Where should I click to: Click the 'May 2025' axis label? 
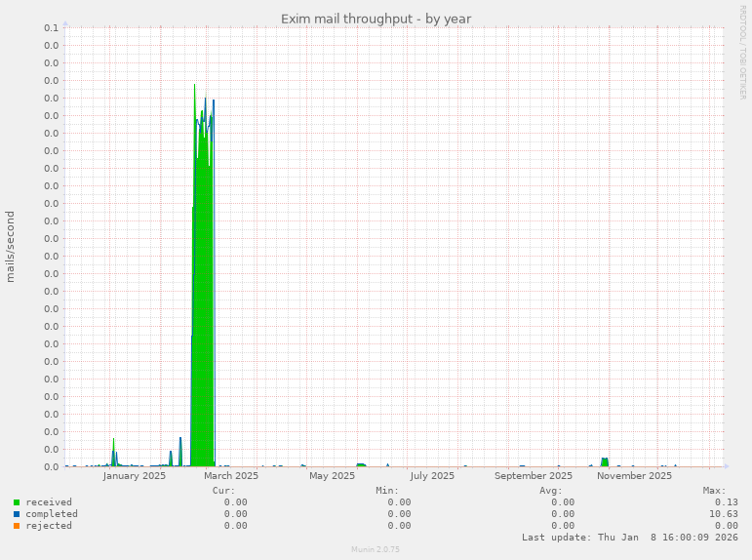(332, 475)
